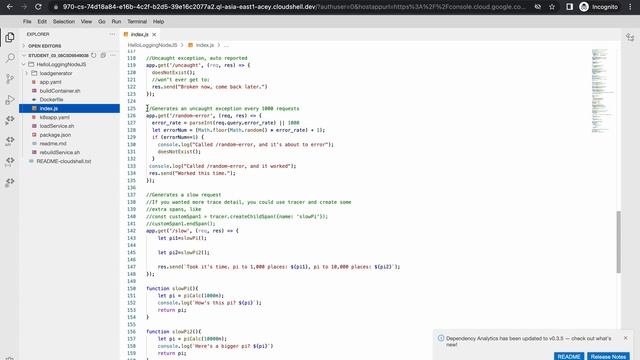Image resolution: width=640 pixels, height=360 pixels.
Task: Open the Explorer view in activity bar
Action: tap(10, 38)
